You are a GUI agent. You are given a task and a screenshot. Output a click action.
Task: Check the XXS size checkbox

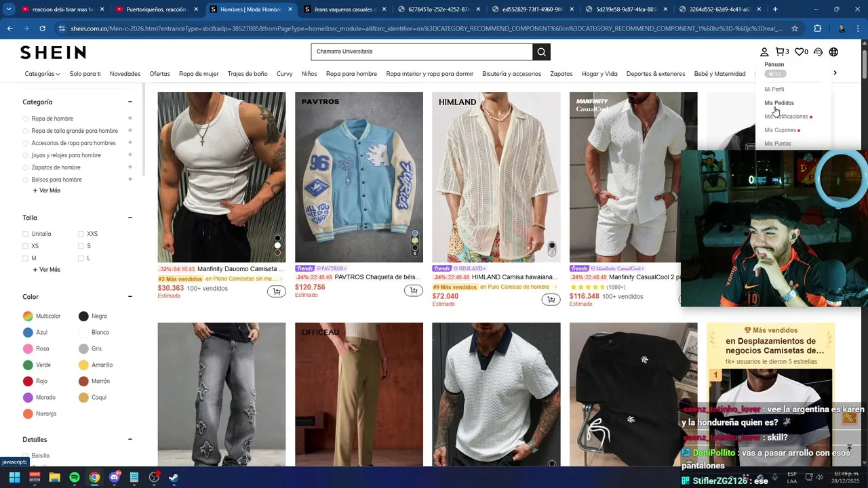(81, 234)
